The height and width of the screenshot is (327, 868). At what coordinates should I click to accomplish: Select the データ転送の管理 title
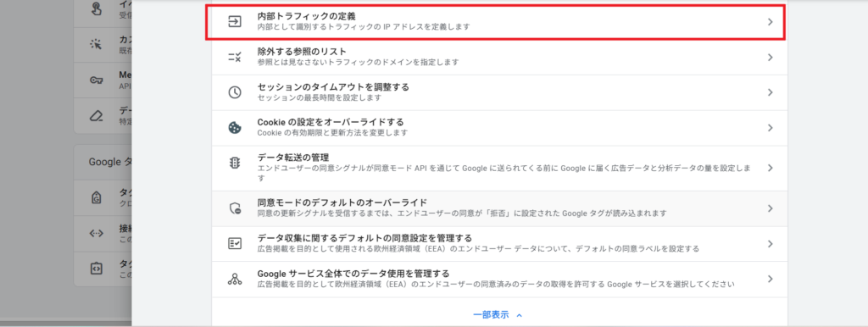click(293, 158)
